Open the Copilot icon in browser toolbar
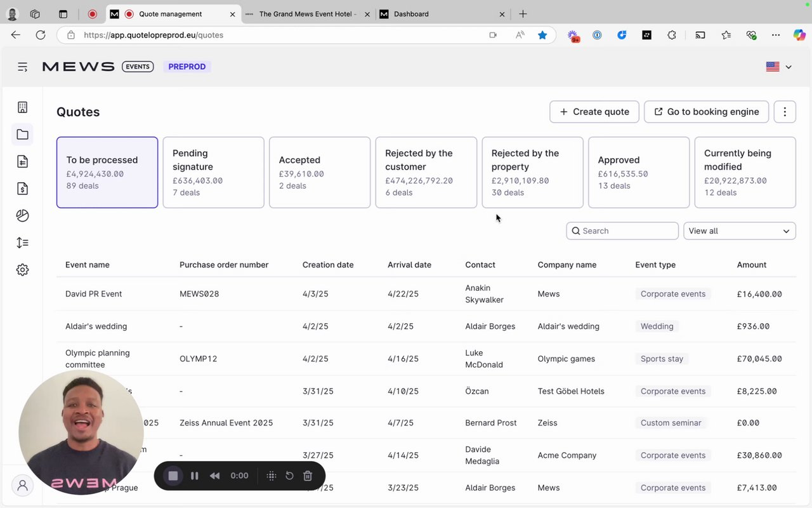The height and width of the screenshot is (508, 812). click(x=799, y=35)
